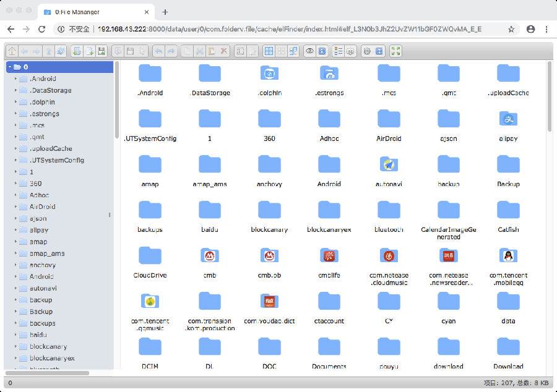Select anchovy in the folder tree
Screen dimensions: 557x392
point(43,265)
